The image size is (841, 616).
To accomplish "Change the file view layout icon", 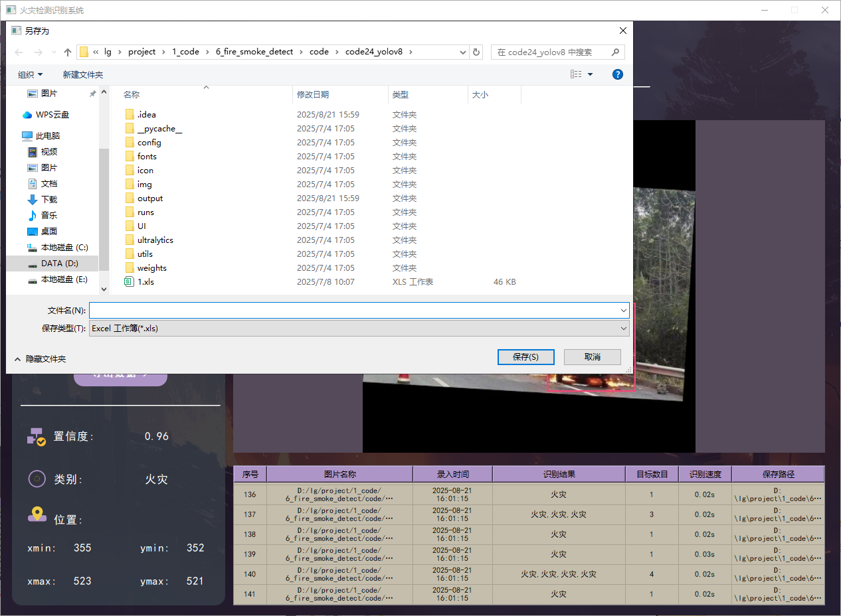I will click(576, 74).
